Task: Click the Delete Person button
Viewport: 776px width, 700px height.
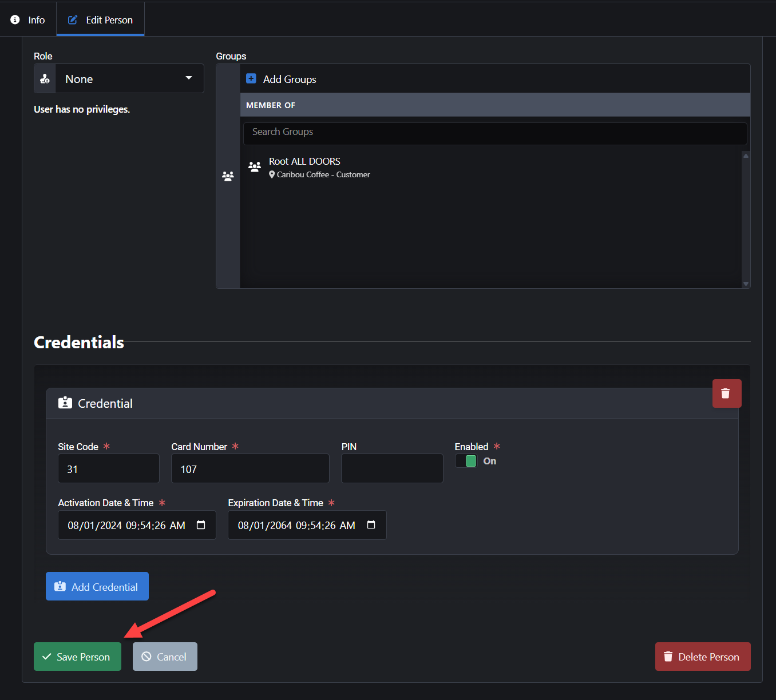Action: tap(702, 657)
